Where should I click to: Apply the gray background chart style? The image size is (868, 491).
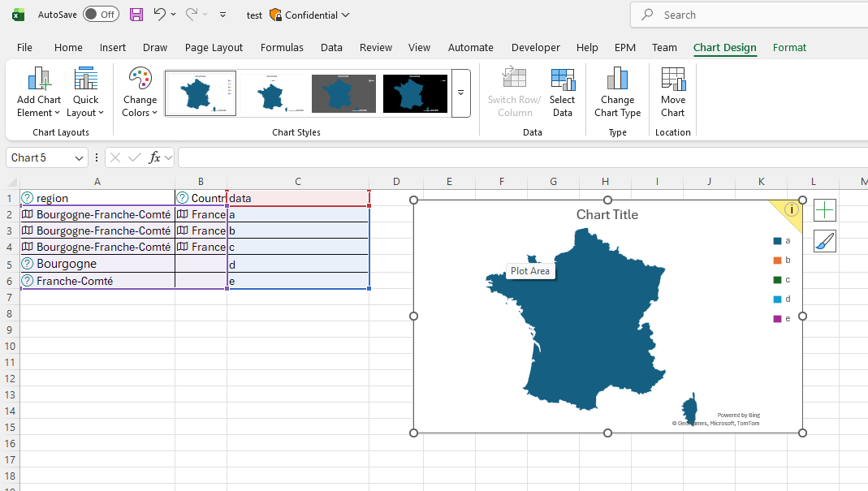pos(343,93)
